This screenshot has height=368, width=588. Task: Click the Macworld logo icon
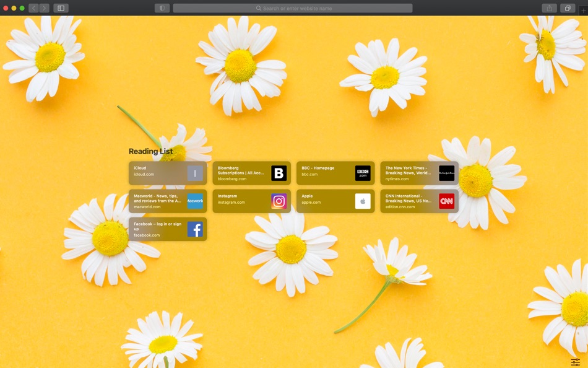tap(195, 201)
